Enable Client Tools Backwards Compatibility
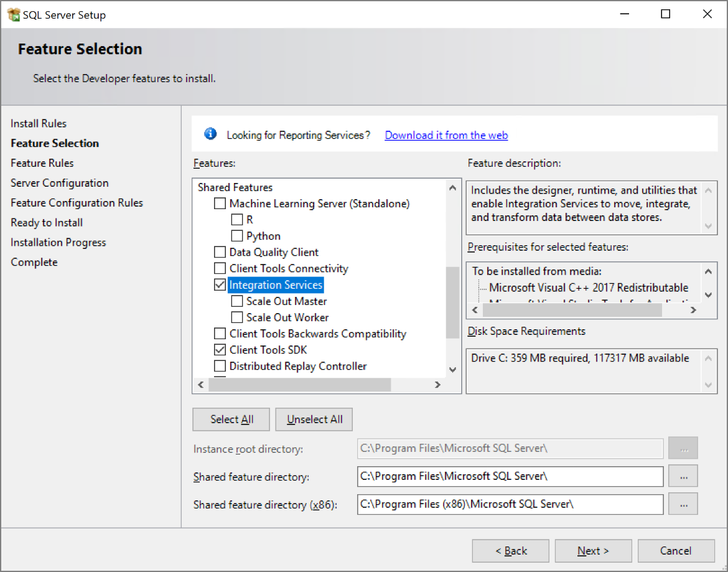The height and width of the screenshot is (572, 728). [x=220, y=333]
